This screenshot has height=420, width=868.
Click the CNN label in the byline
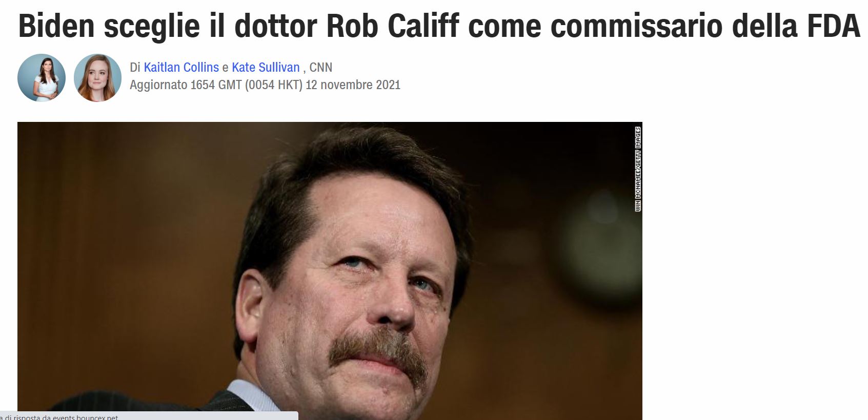321,67
